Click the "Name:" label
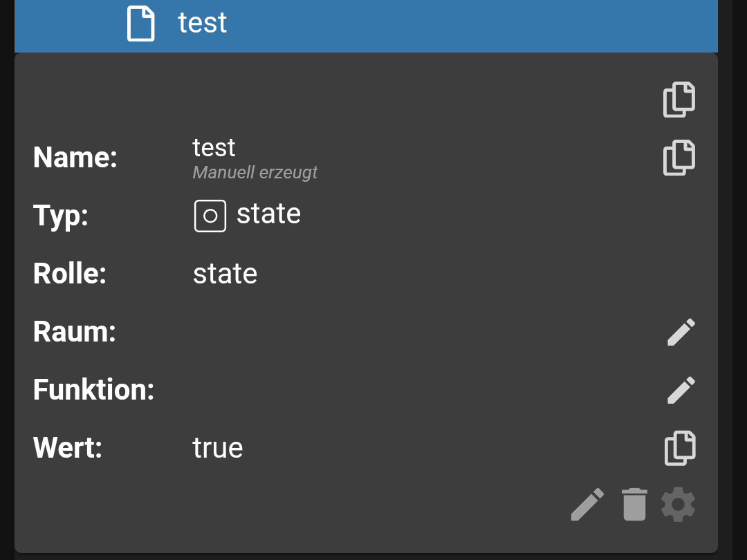The image size is (747, 560). pyautogui.click(x=75, y=158)
